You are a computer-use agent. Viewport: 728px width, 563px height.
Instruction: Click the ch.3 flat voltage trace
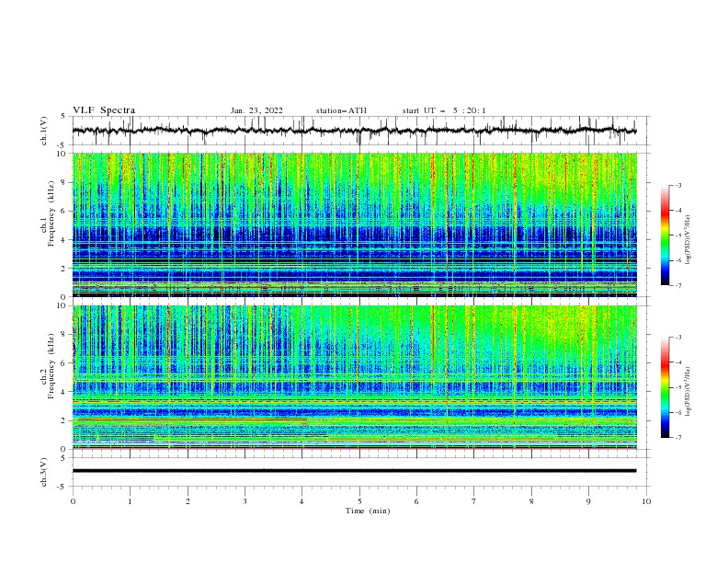pos(354,471)
